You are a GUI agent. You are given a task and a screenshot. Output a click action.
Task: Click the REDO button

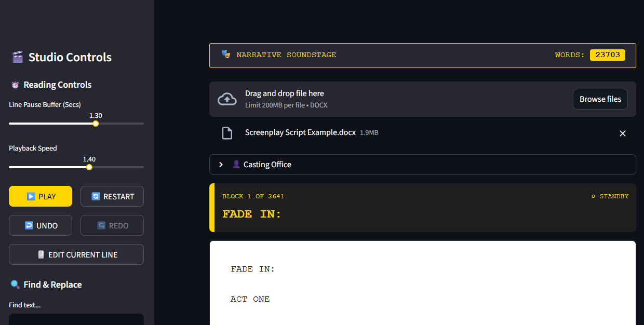pyautogui.click(x=112, y=225)
